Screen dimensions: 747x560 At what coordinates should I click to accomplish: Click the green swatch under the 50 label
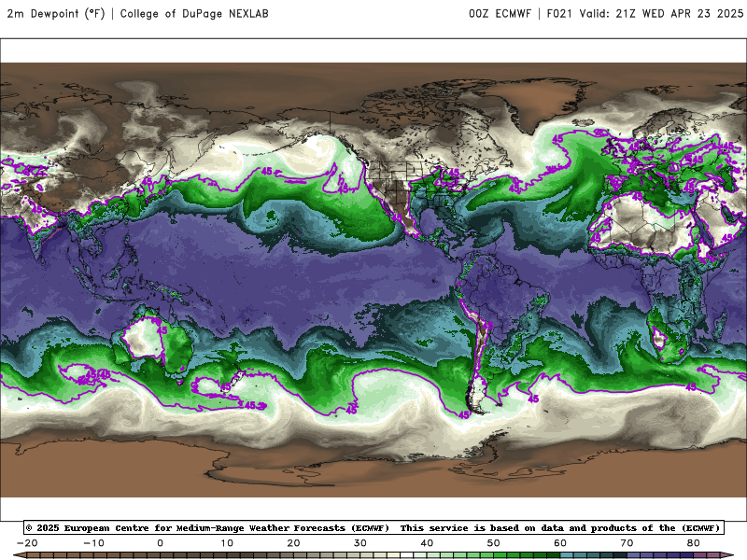tap(500, 555)
